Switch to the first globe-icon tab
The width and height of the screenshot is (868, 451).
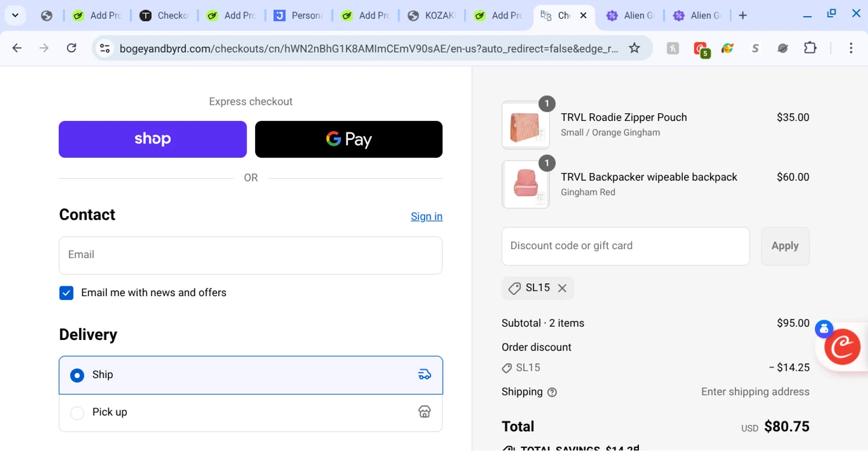coord(47,16)
